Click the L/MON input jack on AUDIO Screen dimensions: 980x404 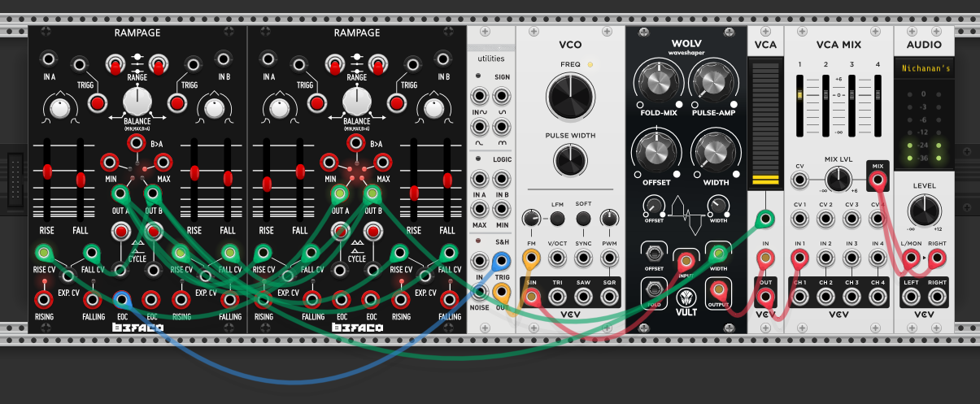point(912,258)
